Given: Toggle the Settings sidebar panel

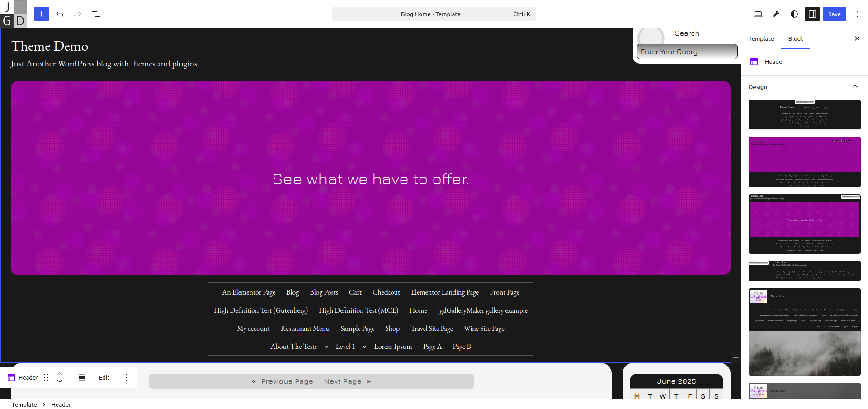Looking at the screenshot, I should 812,14.
